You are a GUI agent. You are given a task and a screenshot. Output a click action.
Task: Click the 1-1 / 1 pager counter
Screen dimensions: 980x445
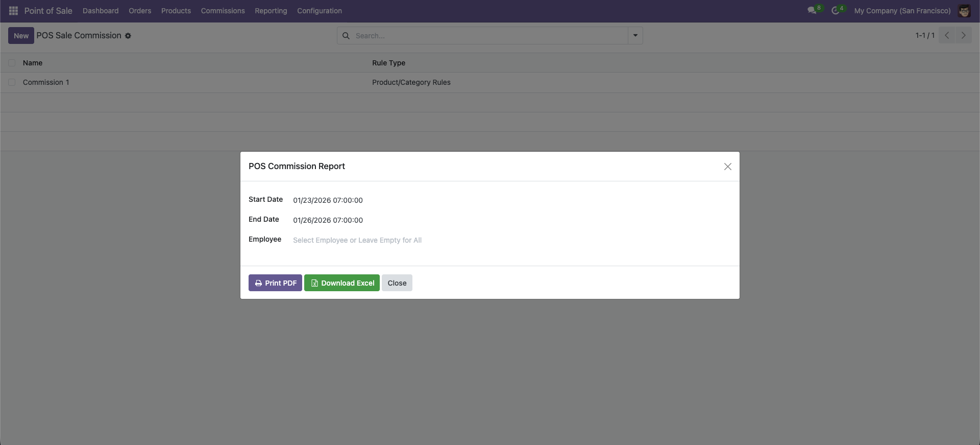(925, 35)
